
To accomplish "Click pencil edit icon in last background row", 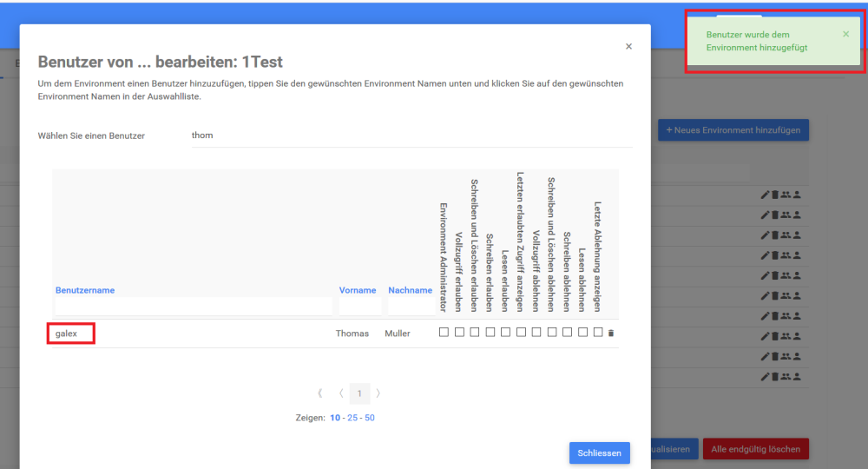I will tap(765, 377).
